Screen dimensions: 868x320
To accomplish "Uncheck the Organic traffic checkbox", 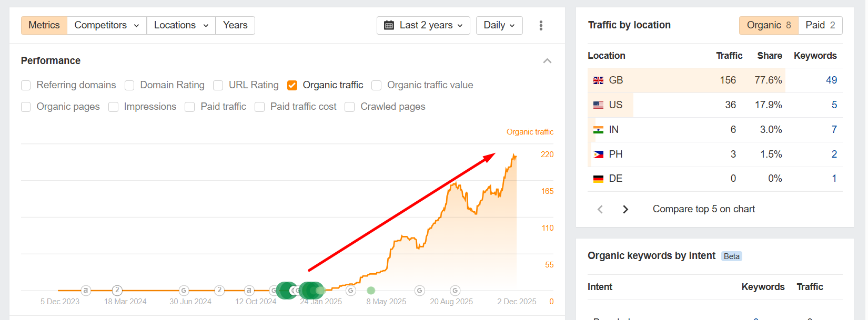I will pos(292,85).
